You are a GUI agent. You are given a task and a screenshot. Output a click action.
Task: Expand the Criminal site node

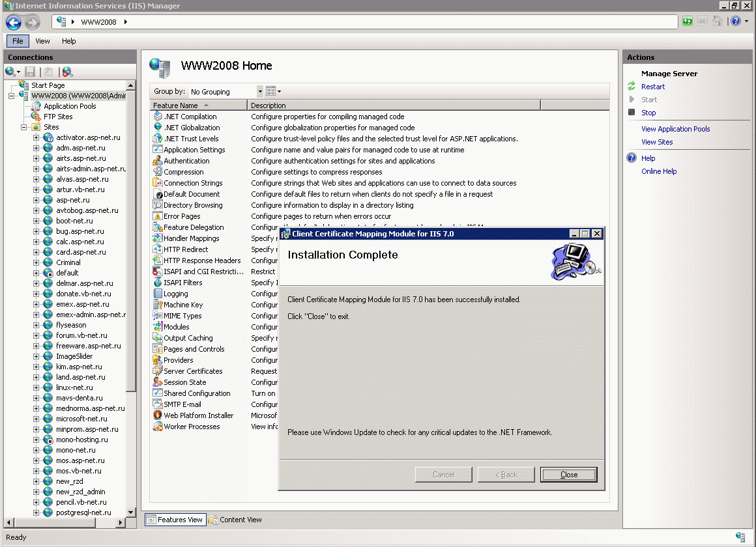click(x=36, y=262)
